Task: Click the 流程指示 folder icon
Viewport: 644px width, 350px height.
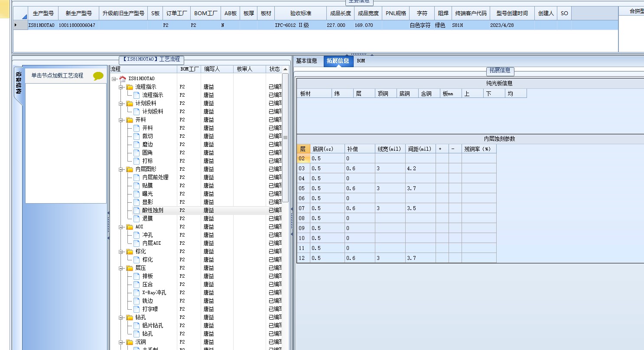Action: pyautogui.click(x=130, y=87)
